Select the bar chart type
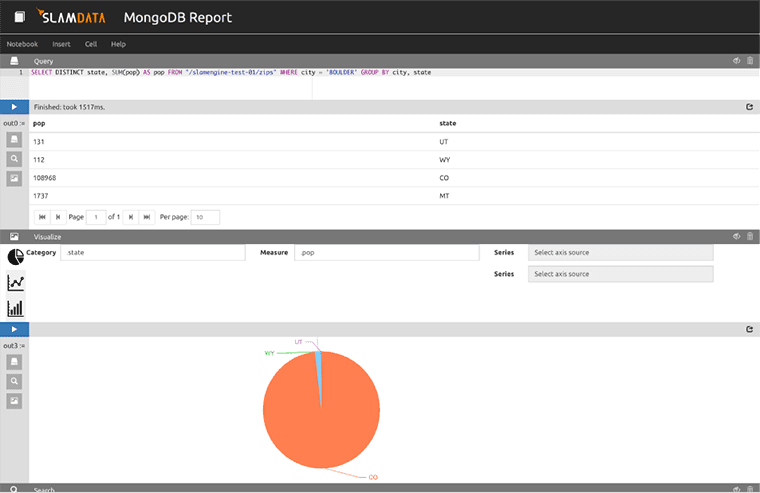This screenshot has width=760, height=493. 15,308
